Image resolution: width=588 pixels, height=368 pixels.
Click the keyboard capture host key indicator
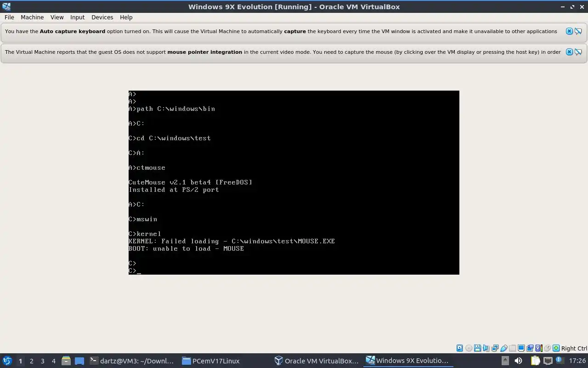point(556,348)
